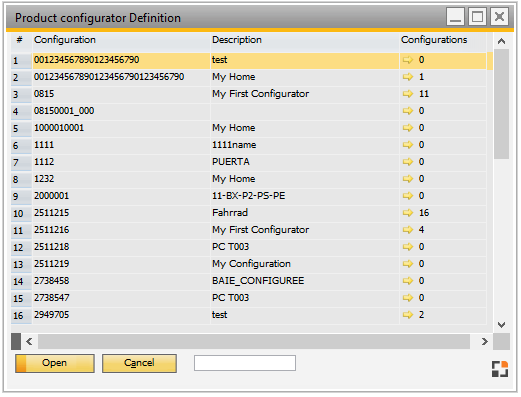Open the link arrow for row 0815
Image resolution: width=521 pixels, height=397 pixels.
click(x=407, y=94)
